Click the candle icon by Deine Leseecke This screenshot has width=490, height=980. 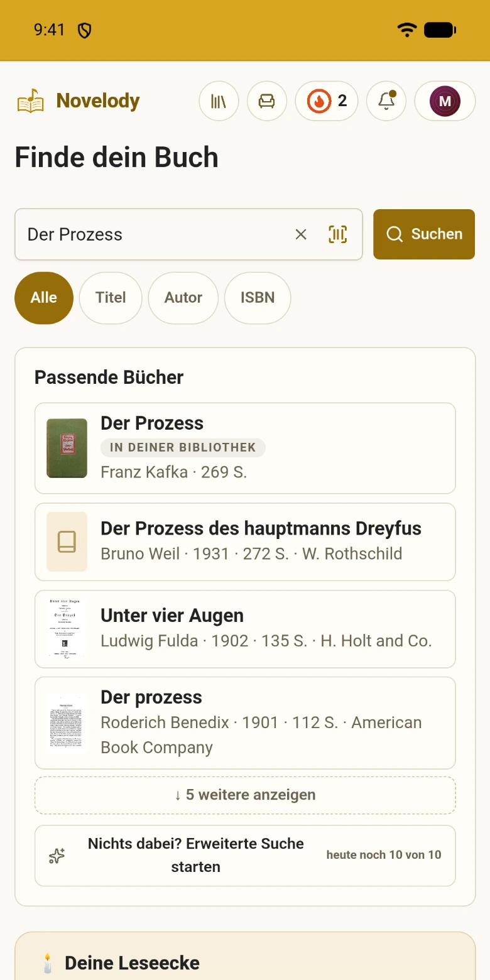pyautogui.click(x=48, y=963)
